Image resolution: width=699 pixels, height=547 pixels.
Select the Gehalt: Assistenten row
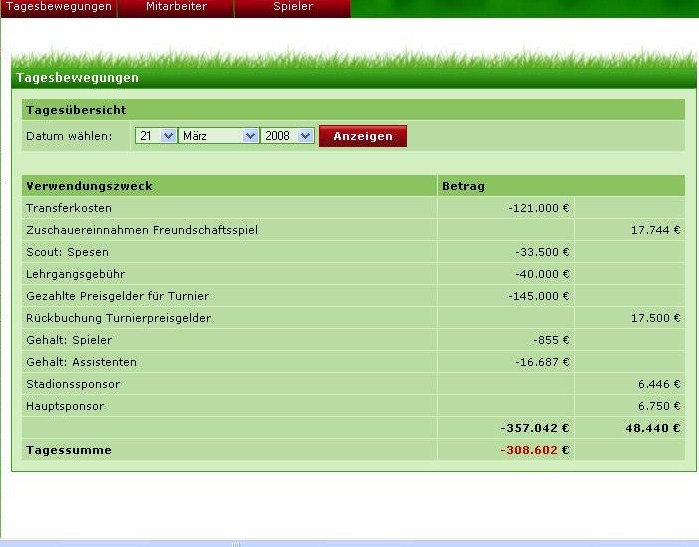point(81,362)
